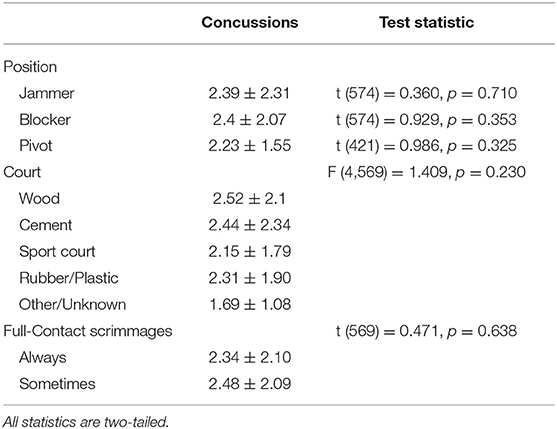557x429 pixels.
Task: Select the Full-Contact scrimmages label
Action: [88, 331]
